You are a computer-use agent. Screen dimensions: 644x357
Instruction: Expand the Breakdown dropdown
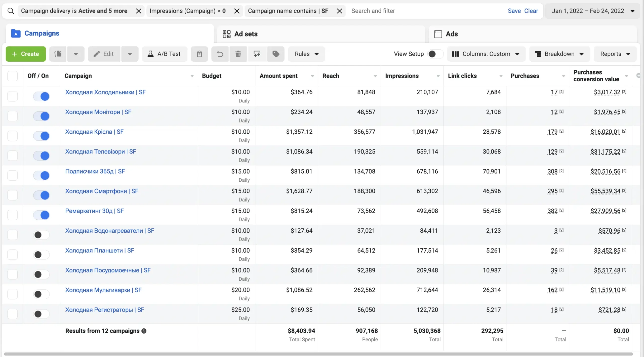[559, 54]
